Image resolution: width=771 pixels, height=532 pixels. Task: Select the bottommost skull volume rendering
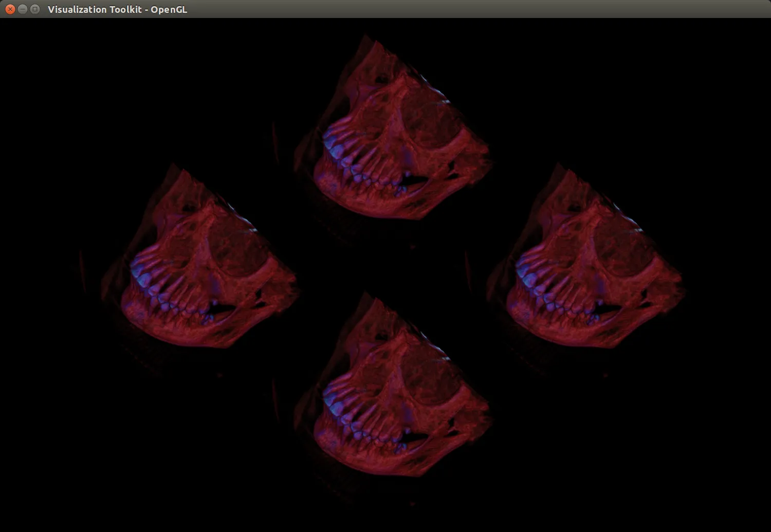tap(393, 386)
